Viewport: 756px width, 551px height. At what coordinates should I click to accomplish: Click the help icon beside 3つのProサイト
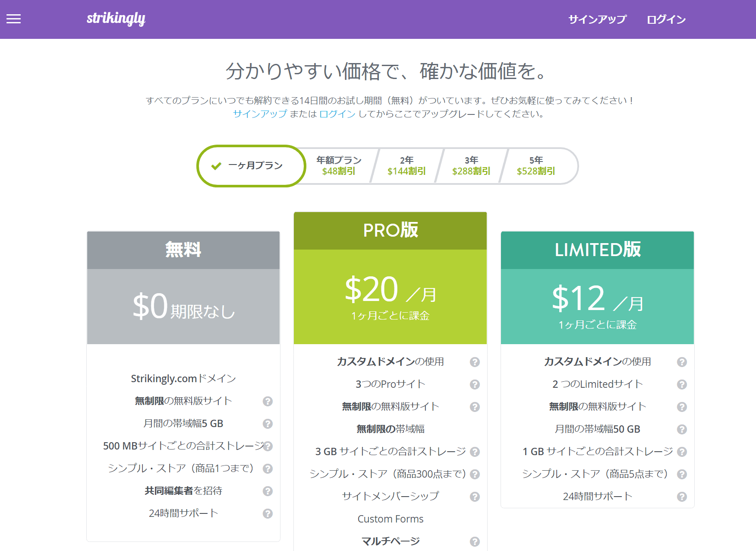pos(475,384)
